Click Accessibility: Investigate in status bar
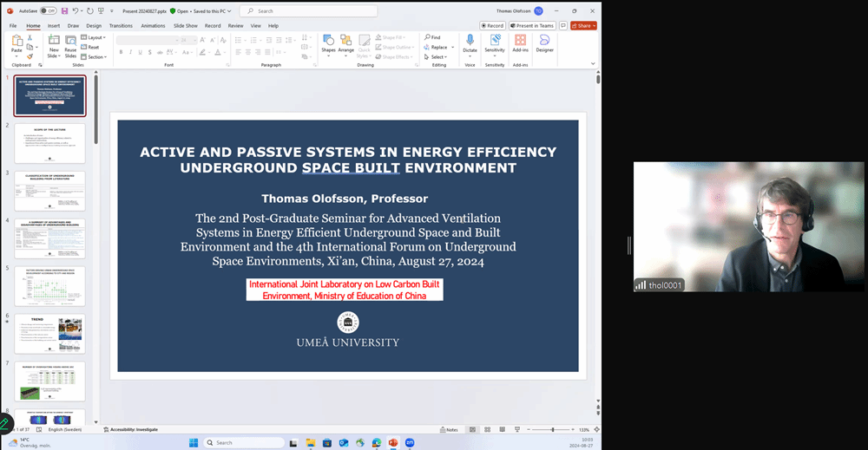Viewport: 868px width, 450px height. click(x=131, y=429)
